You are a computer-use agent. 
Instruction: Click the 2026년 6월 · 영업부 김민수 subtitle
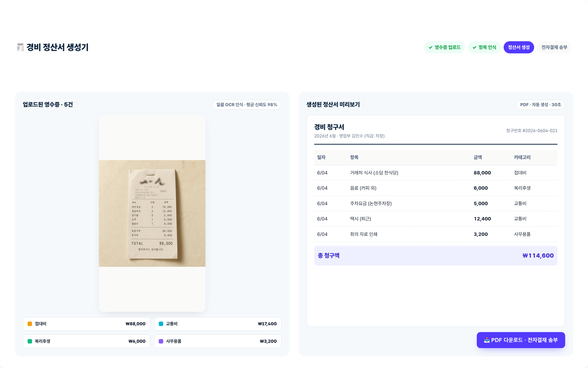(349, 136)
